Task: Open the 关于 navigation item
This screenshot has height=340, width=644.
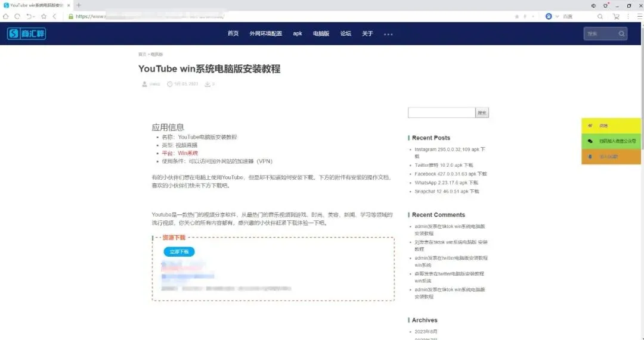Action: point(367,33)
